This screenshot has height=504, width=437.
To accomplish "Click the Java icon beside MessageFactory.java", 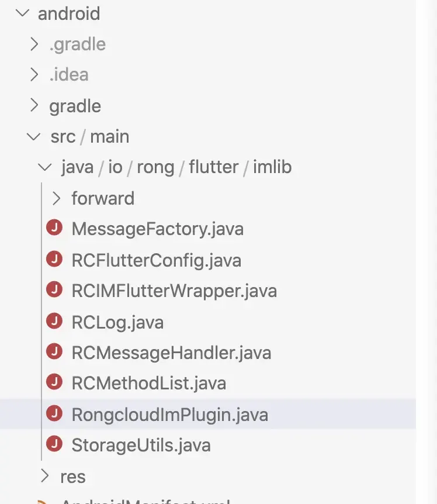I will 54,229.
